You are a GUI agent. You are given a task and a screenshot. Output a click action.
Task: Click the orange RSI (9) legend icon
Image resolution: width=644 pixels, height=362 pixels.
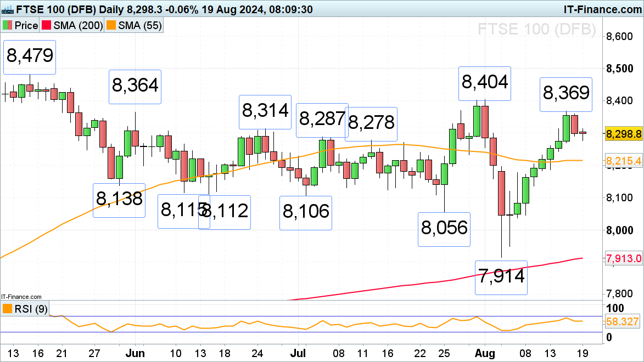(x=7, y=309)
